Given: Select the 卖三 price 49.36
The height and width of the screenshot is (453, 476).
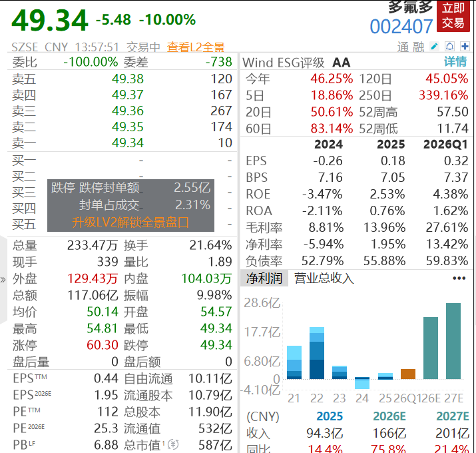Looking at the screenshot, I should (128, 111).
